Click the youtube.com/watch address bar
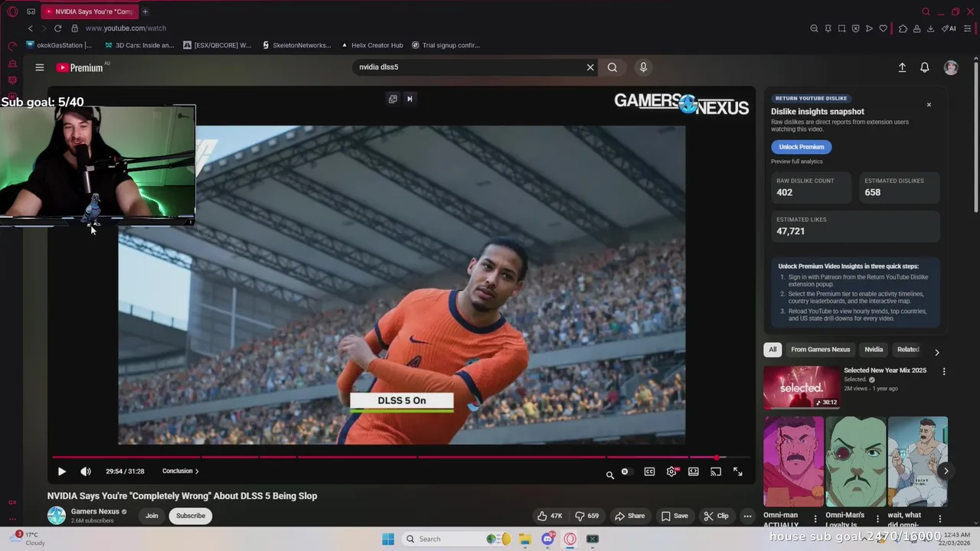The width and height of the screenshot is (980, 551). pos(126,28)
